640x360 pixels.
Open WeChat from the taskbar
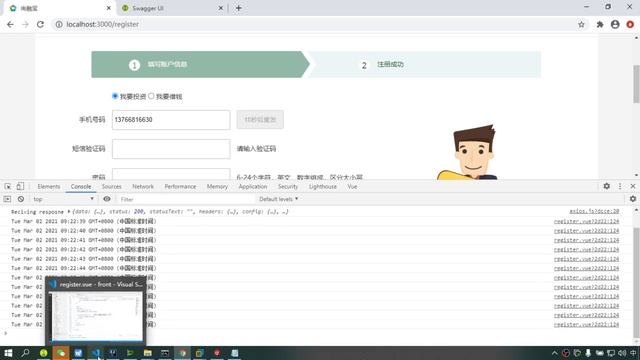61,353
